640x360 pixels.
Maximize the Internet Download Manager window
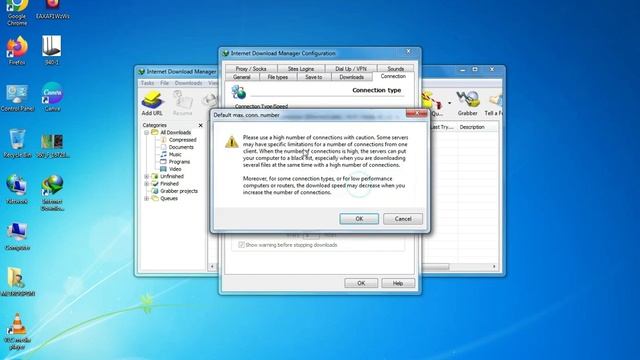point(475,70)
